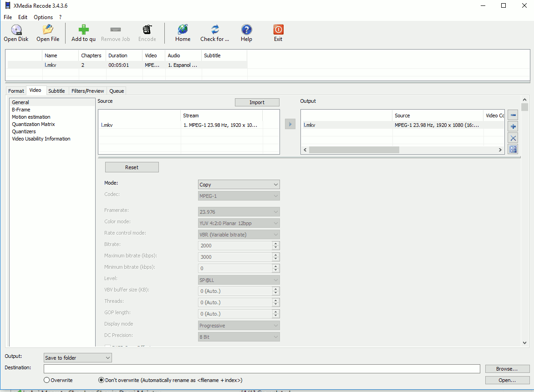Switch to the Filters/Preview tab
The height and width of the screenshot is (392, 534).
[x=88, y=91]
